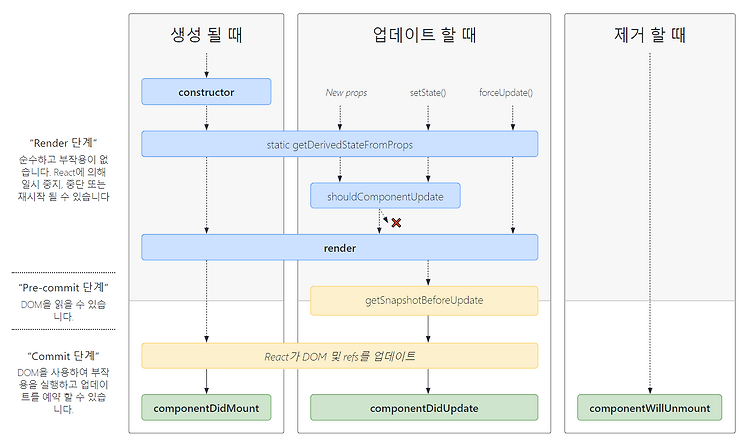Select the componentDidUpdate box

pos(424,408)
